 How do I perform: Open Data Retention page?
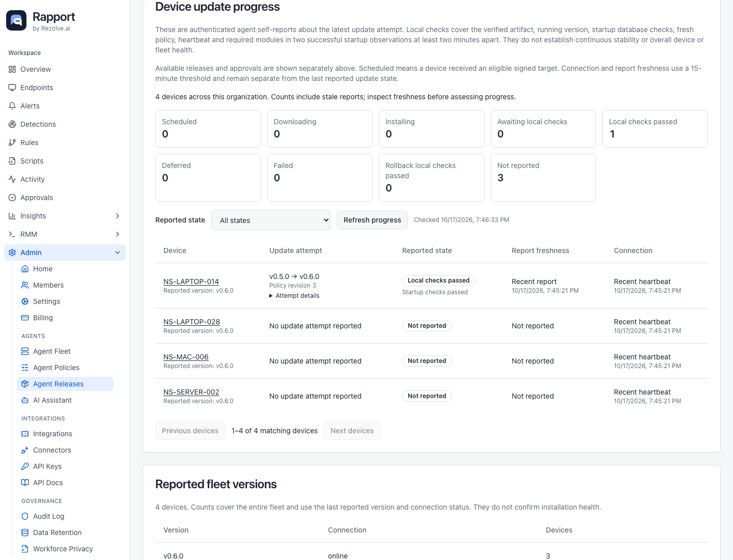coord(65,533)
